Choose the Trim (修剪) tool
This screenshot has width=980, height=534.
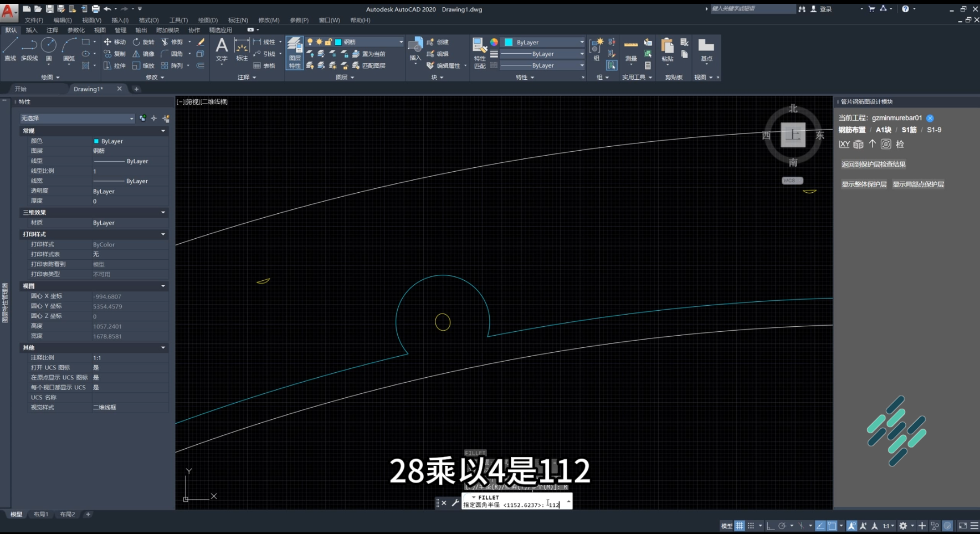172,42
